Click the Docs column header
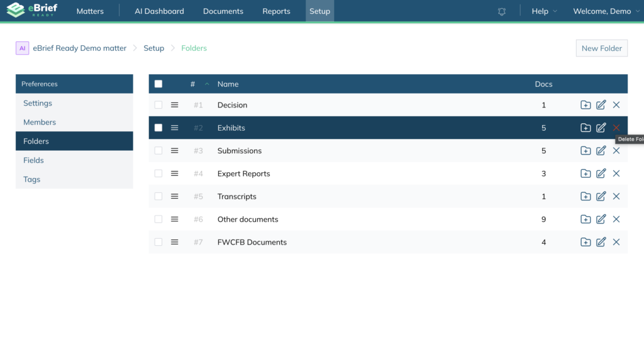Screen dimensions: 644x362 pyautogui.click(x=543, y=84)
